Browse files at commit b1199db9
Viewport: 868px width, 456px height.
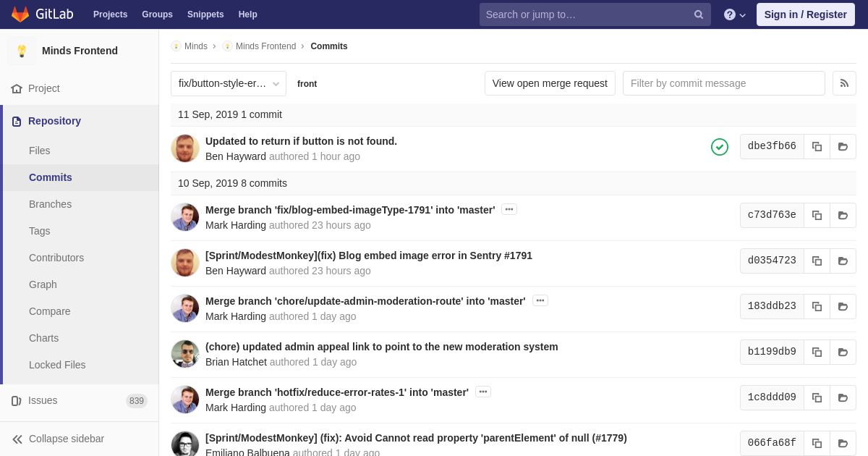click(x=843, y=352)
